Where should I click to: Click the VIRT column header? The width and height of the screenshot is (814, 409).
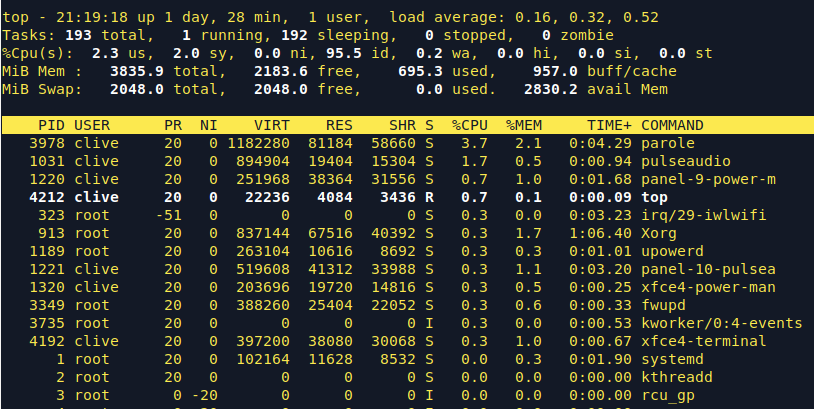tap(272, 126)
